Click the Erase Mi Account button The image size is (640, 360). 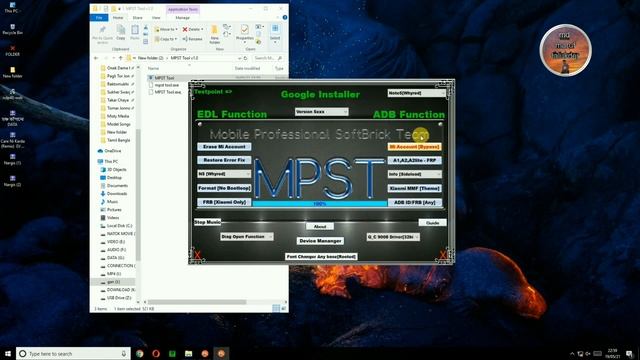(x=224, y=147)
